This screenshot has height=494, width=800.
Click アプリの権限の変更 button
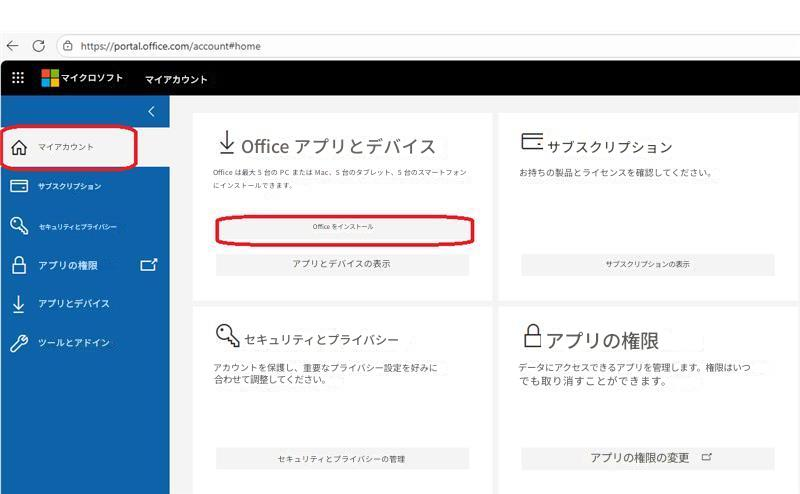[647, 458]
